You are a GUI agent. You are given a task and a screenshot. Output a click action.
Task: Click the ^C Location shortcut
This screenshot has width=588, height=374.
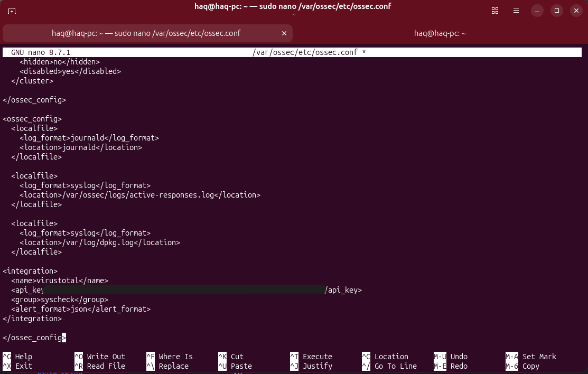(385, 357)
